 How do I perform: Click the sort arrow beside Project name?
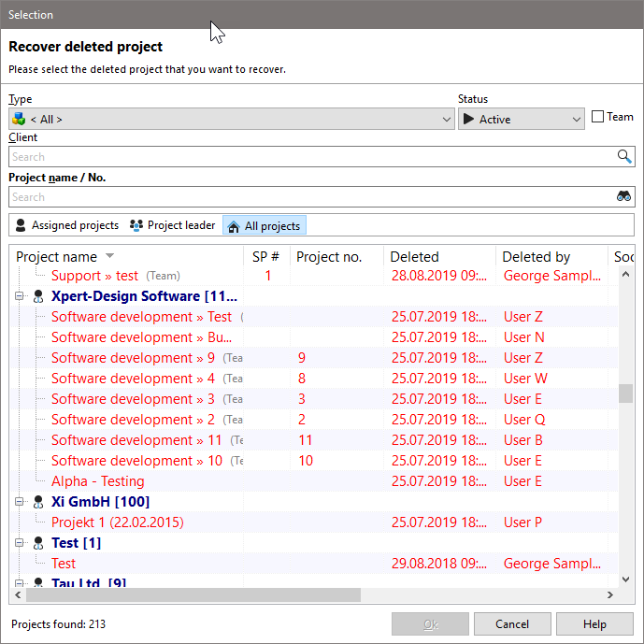coord(109,257)
